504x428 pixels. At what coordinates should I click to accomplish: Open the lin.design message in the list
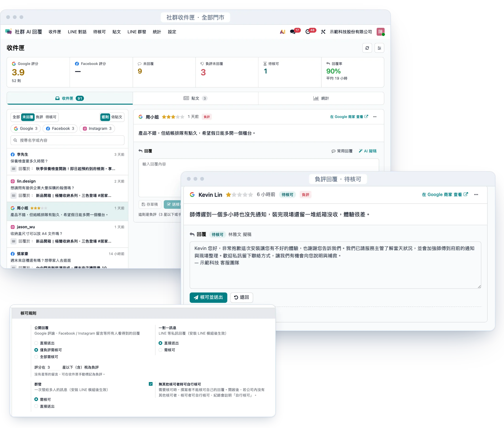tap(68, 188)
